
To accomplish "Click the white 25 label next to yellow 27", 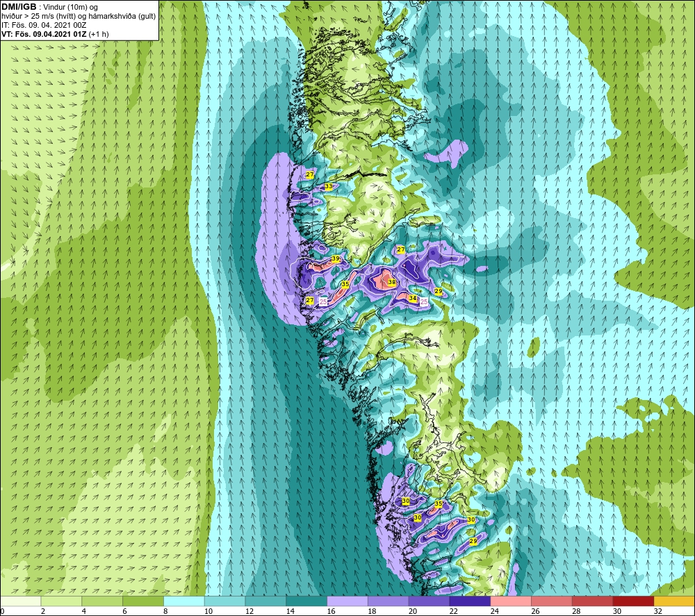I will (324, 301).
